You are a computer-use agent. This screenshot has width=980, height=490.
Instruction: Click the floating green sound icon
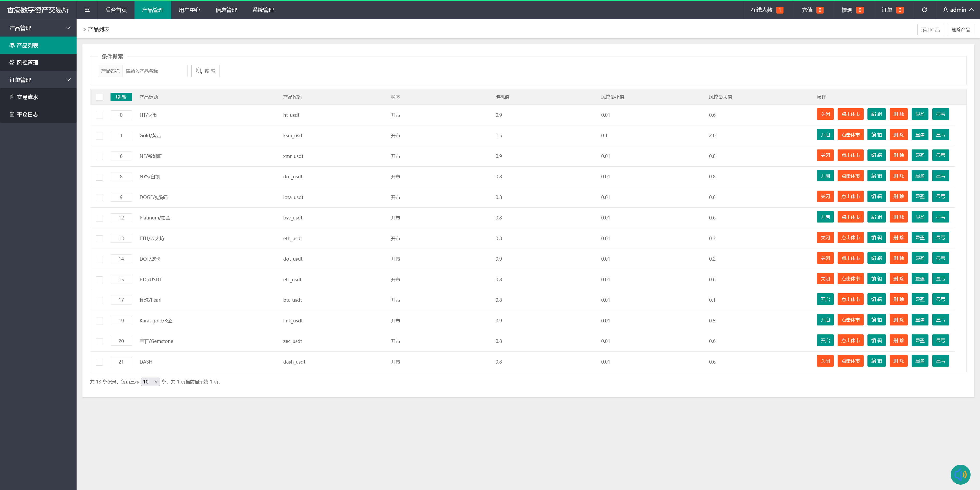(960, 474)
